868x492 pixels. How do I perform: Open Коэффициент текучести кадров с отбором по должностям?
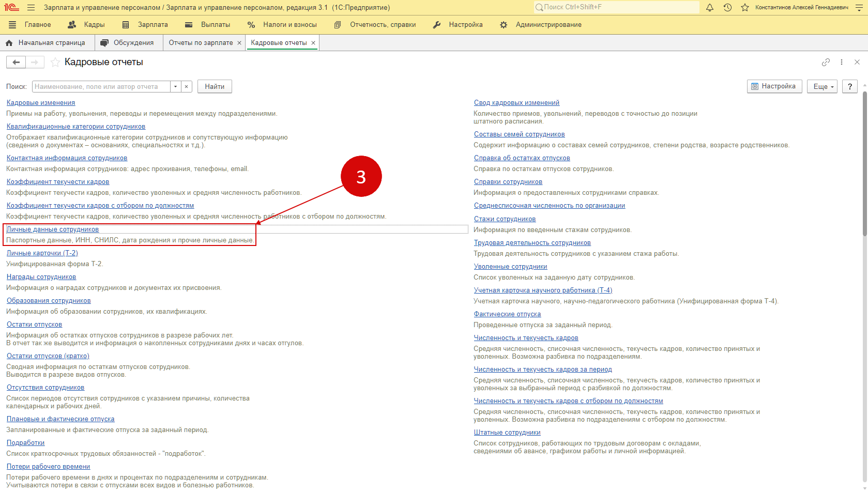(x=100, y=206)
